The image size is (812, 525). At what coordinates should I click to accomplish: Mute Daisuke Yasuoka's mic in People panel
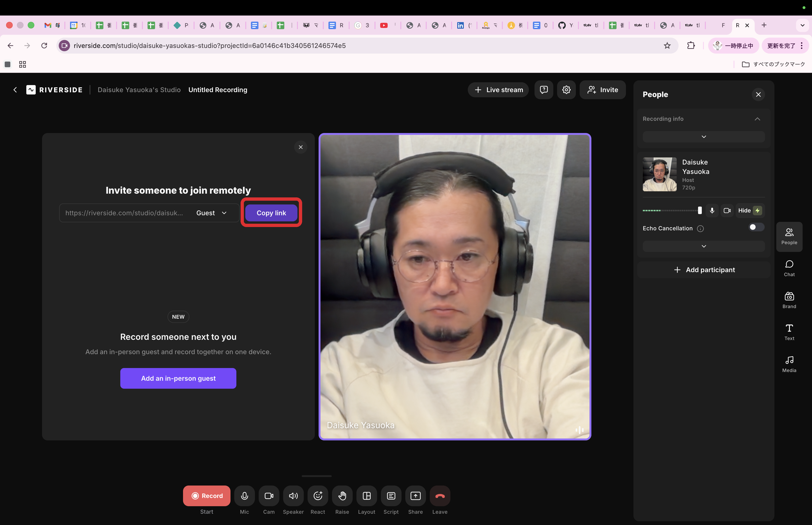tap(712, 211)
